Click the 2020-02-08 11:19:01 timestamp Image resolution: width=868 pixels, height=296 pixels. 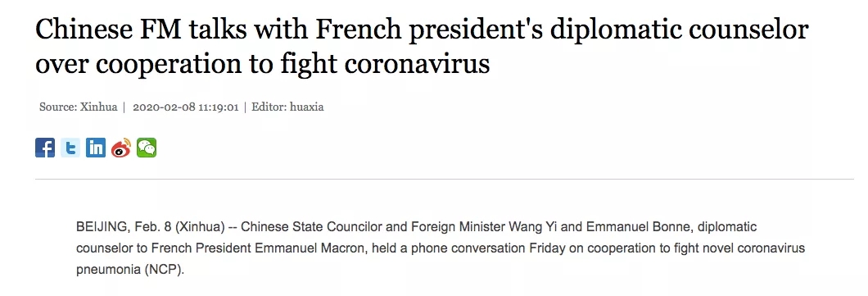click(185, 107)
